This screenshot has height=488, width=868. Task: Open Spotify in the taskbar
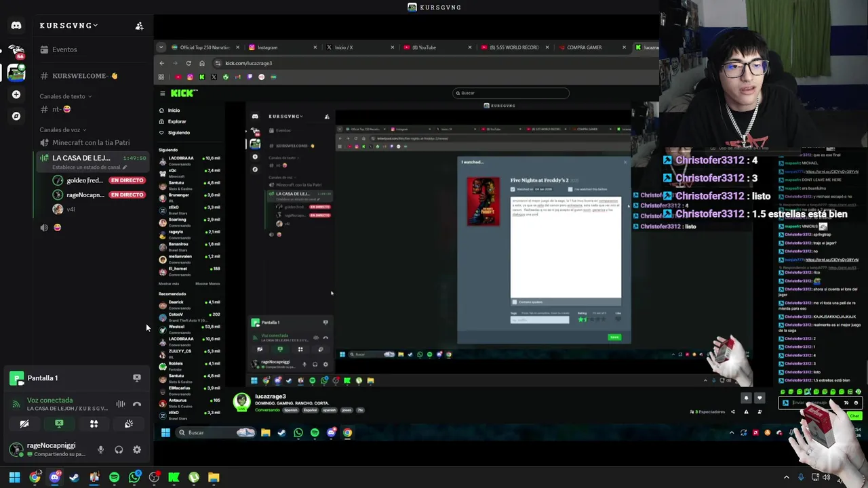point(114,478)
